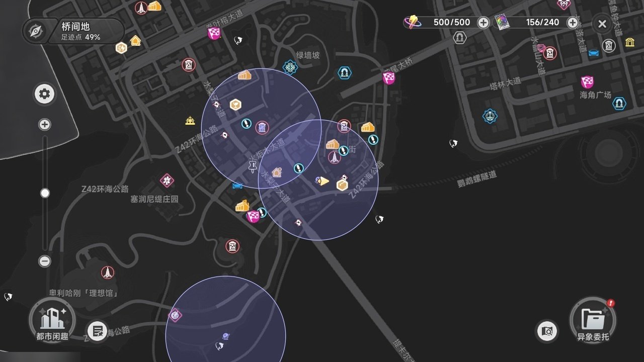644x362 pixels.
Task: Click the rainbow card icon next to 156/240
Action: 502,22
